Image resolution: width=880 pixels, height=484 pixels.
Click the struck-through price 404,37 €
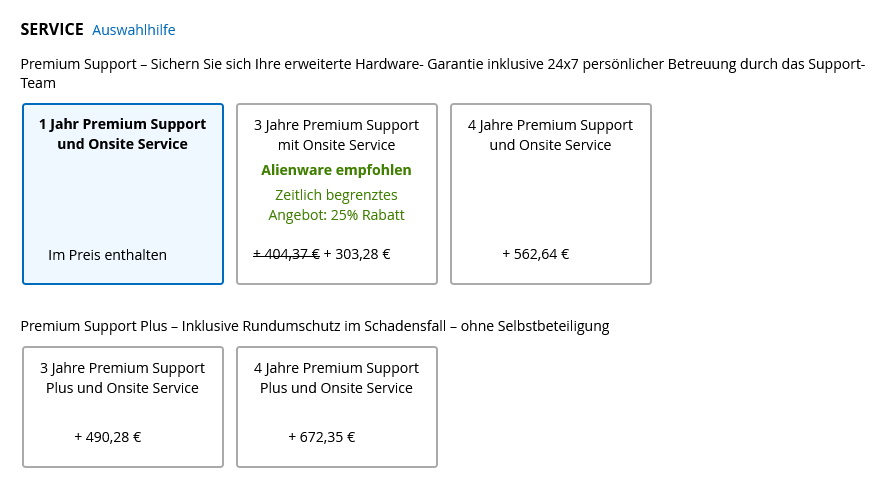pos(286,254)
